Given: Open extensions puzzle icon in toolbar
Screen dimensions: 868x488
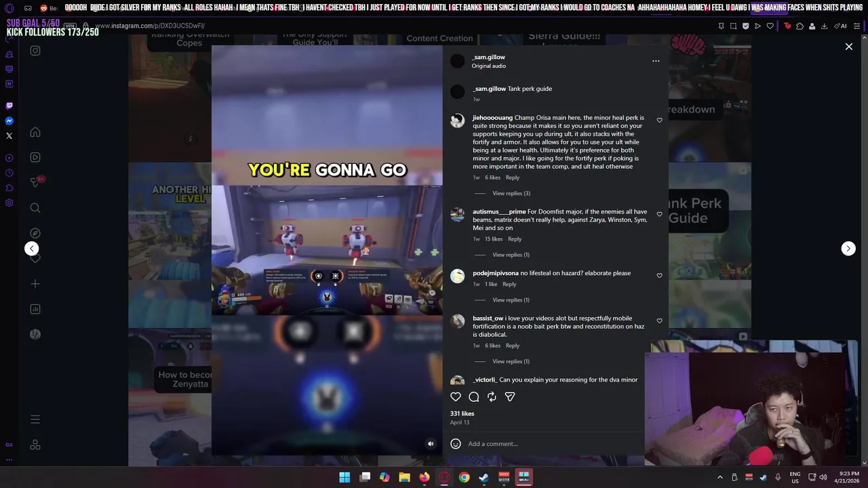Looking at the screenshot, I should 800,26.
